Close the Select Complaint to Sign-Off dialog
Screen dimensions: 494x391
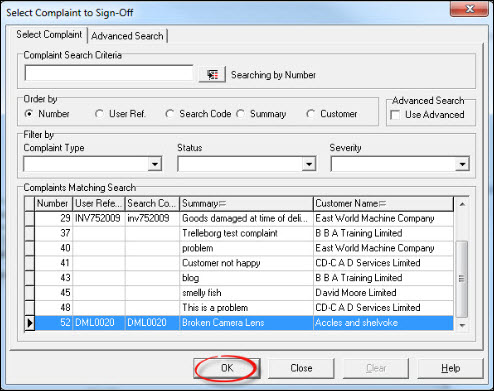point(470,9)
